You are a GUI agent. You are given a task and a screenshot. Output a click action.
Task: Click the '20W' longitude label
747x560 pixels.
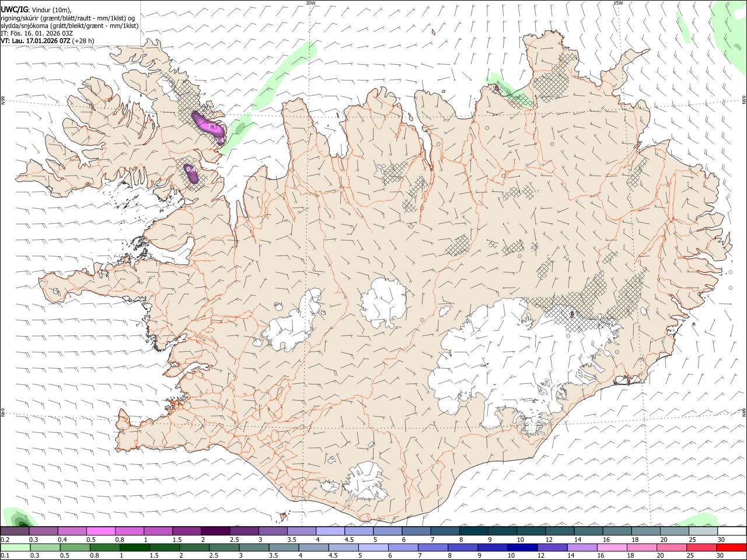[310, 3]
